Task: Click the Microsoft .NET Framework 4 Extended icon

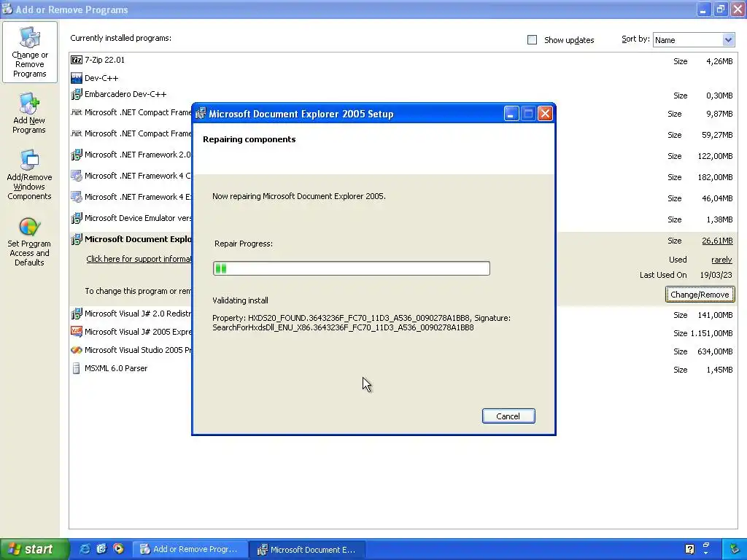Action: (x=76, y=197)
